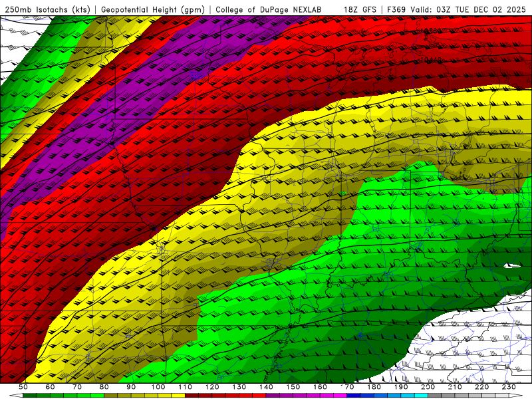Click the '250mb Isotachs (kts)' title text
This screenshot has width=532, height=399.
pos(47,9)
